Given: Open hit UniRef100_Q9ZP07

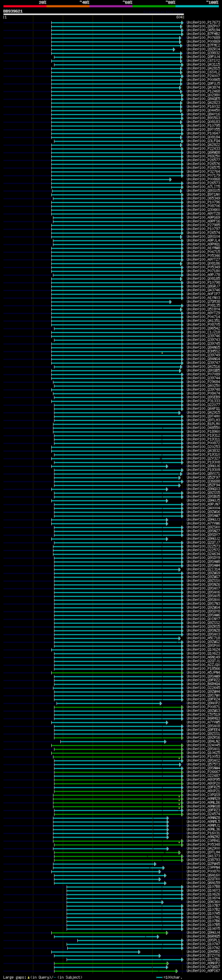Looking at the screenshot, I should coord(203,26).
